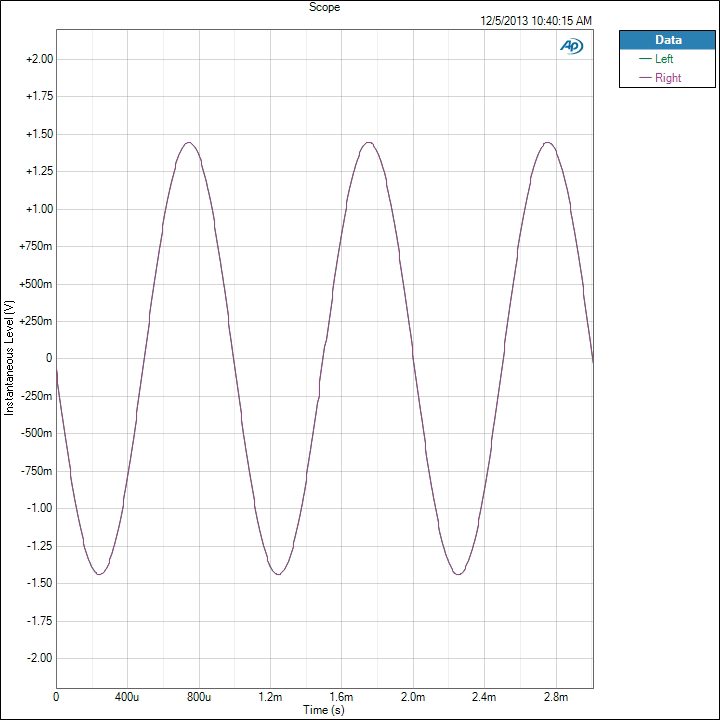The image size is (720, 720).
Task: Click the 1.6m tick on the time axis
Action: 341,696
